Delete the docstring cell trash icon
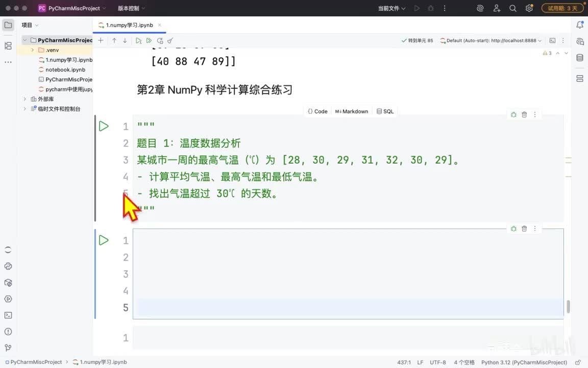 pyautogui.click(x=524, y=114)
